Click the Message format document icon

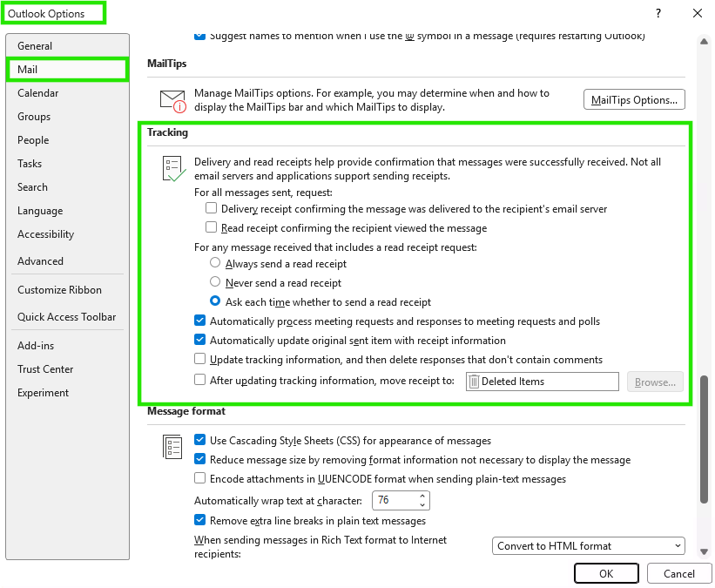tap(172, 447)
